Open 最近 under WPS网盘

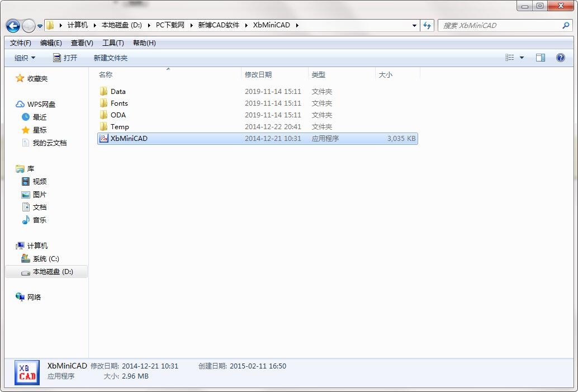(x=40, y=117)
